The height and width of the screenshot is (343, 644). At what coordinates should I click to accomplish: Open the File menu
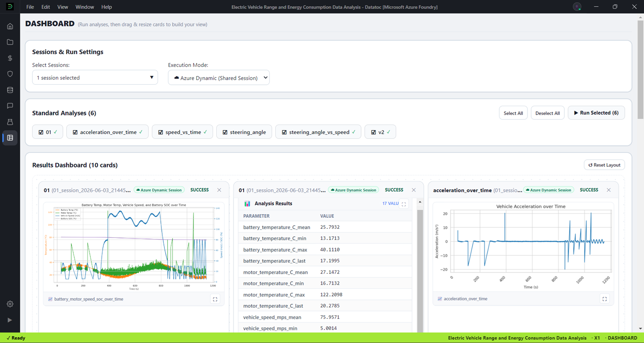tap(30, 7)
